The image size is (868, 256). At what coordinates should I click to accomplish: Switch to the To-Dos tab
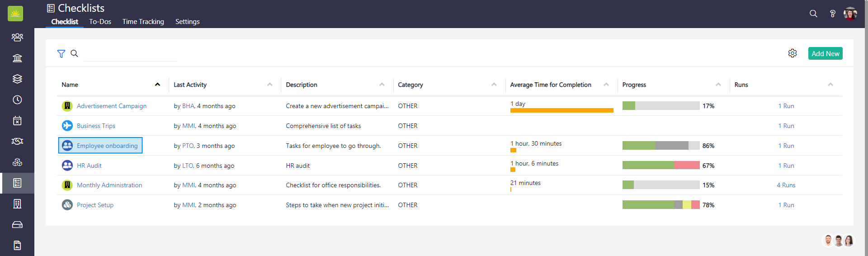coord(100,22)
